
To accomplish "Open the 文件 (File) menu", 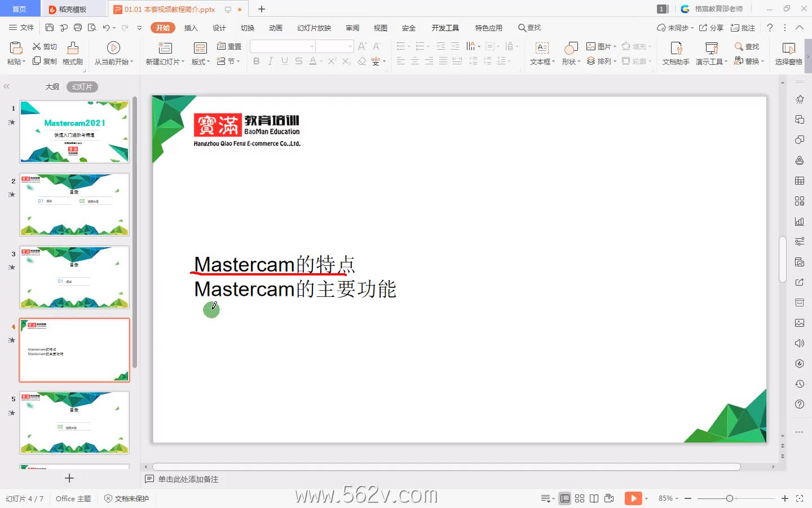I will [x=21, y=28].
